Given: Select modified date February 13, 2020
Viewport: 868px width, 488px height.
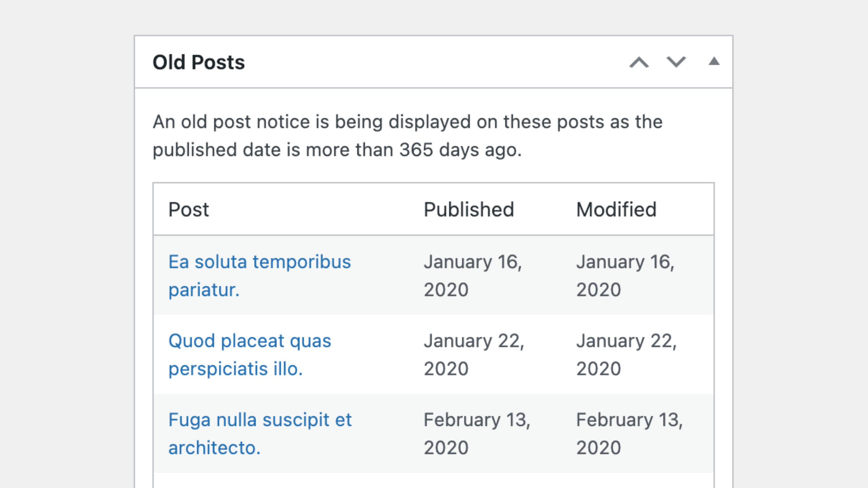Looking at the screenshot, I should 630,434.
